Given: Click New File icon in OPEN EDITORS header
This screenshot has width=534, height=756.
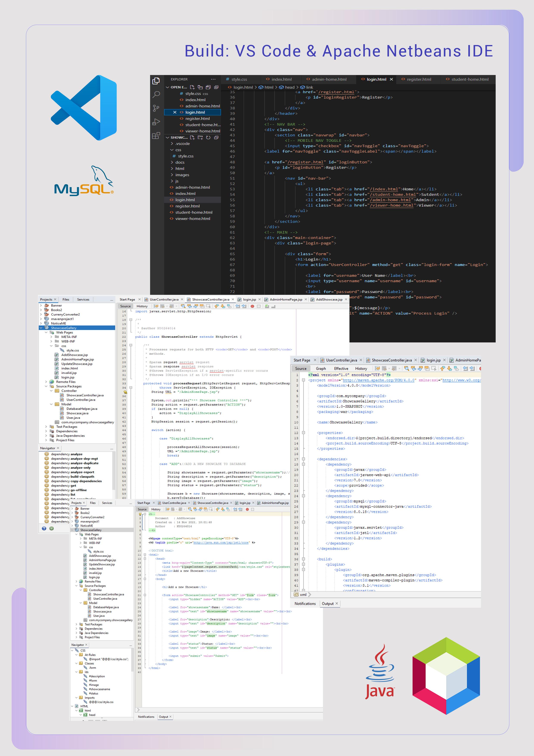Looking at the screenshot, I should point(192,87).
